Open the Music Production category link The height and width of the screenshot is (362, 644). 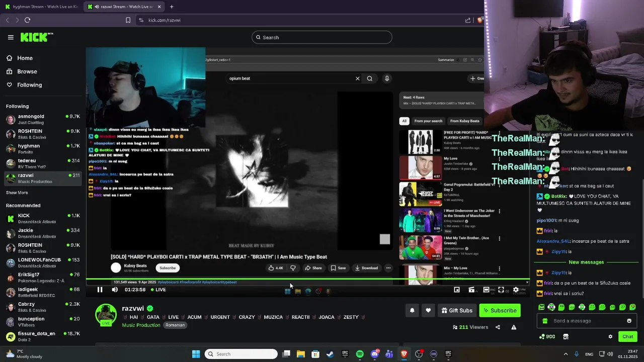141,325
